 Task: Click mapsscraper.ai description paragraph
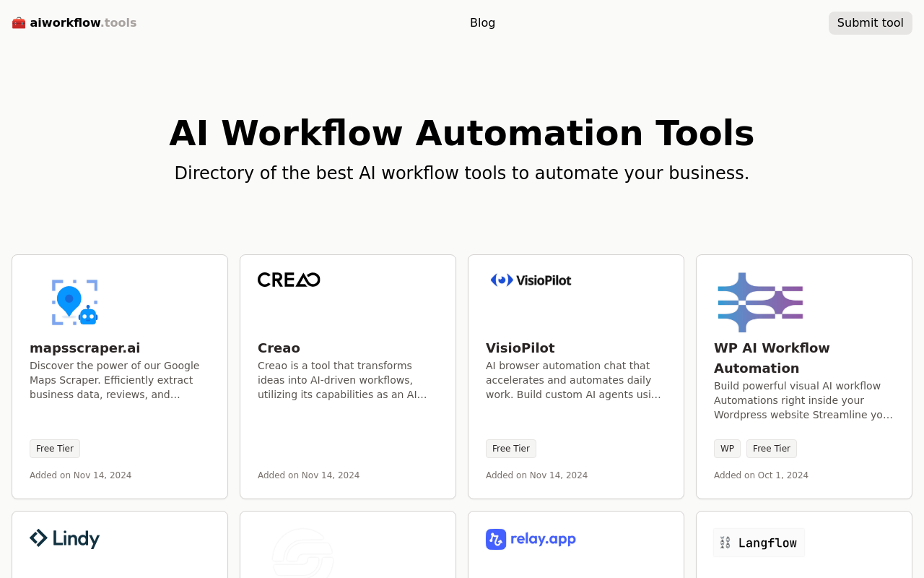click(x=114, y=380)
